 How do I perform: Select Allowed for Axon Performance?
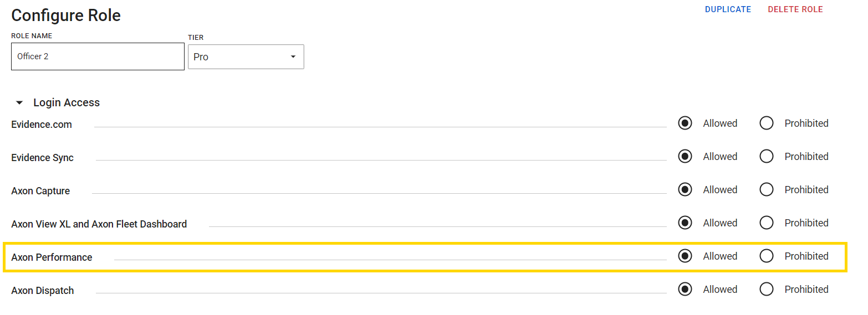tap(685, 256)
